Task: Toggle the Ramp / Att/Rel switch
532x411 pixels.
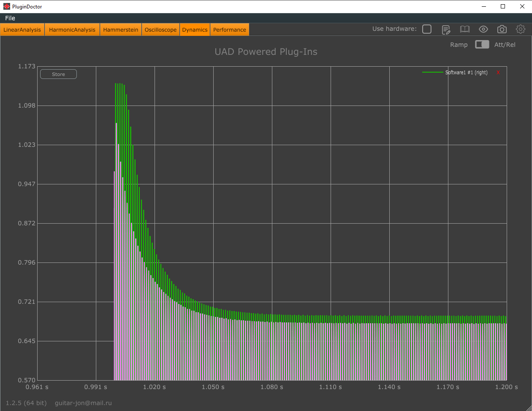Action: click(x=482, y=44)
